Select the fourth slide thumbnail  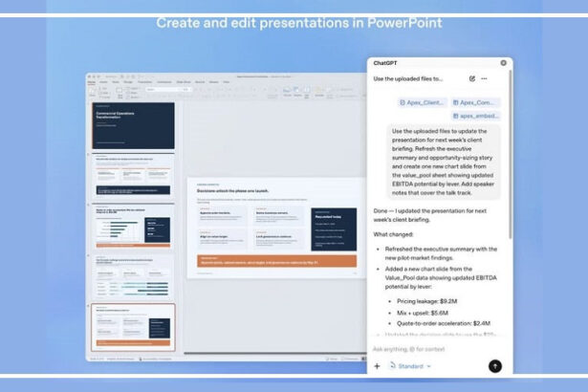[x=133, y=277]
